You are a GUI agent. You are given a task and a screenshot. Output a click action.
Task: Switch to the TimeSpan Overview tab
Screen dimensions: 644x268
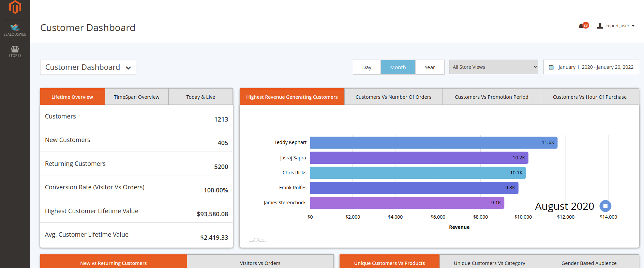136,97
